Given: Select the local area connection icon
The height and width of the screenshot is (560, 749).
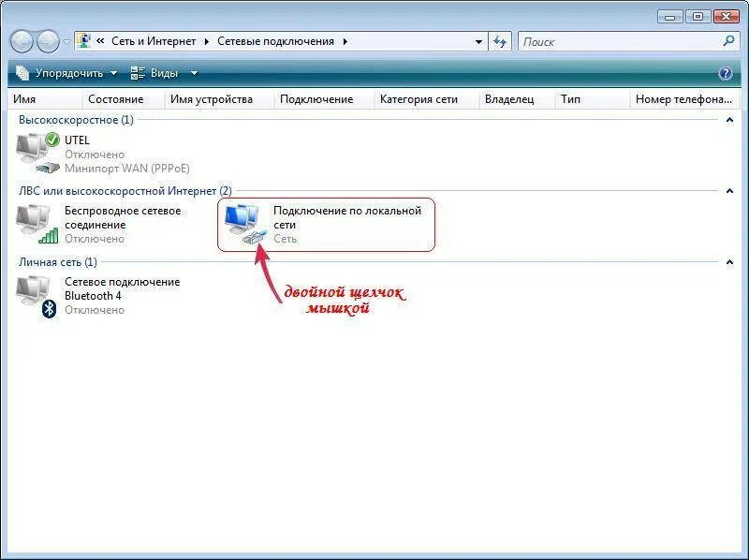Looking at the screenshot, I should 246,224.
